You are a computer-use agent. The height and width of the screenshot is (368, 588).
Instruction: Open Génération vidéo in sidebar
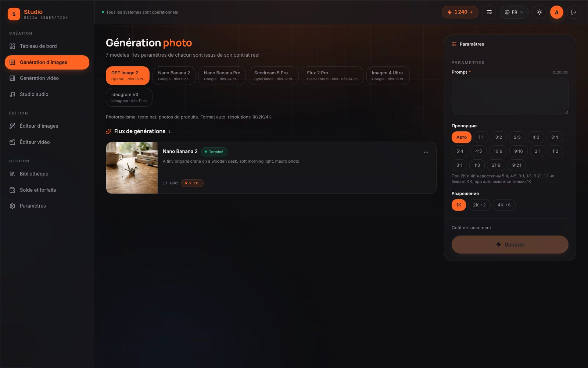coord(47,78)
